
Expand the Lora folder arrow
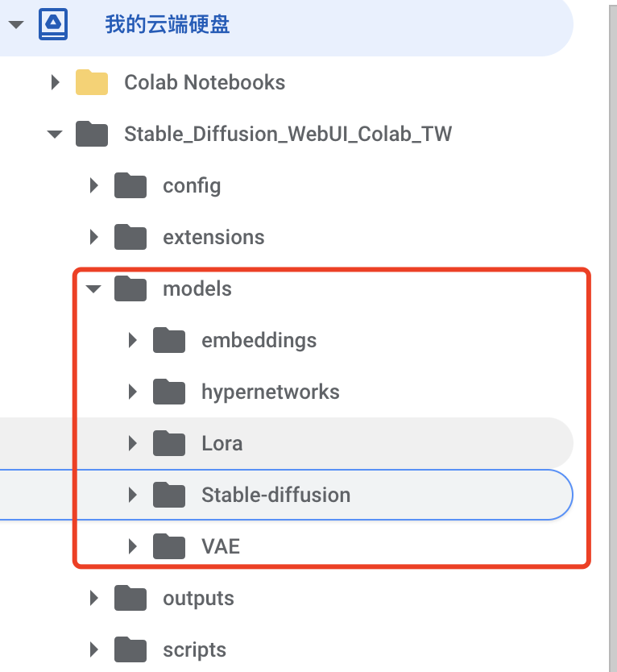click(x=132, y=443)
